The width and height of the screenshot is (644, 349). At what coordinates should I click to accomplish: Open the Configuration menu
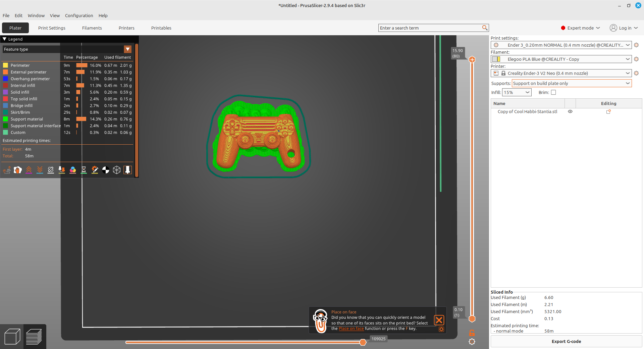(x=79, y=15)
